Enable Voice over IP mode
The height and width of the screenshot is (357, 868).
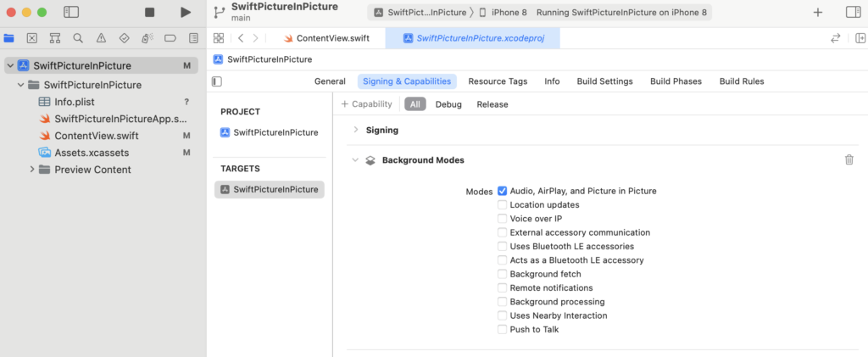point(502,219)
